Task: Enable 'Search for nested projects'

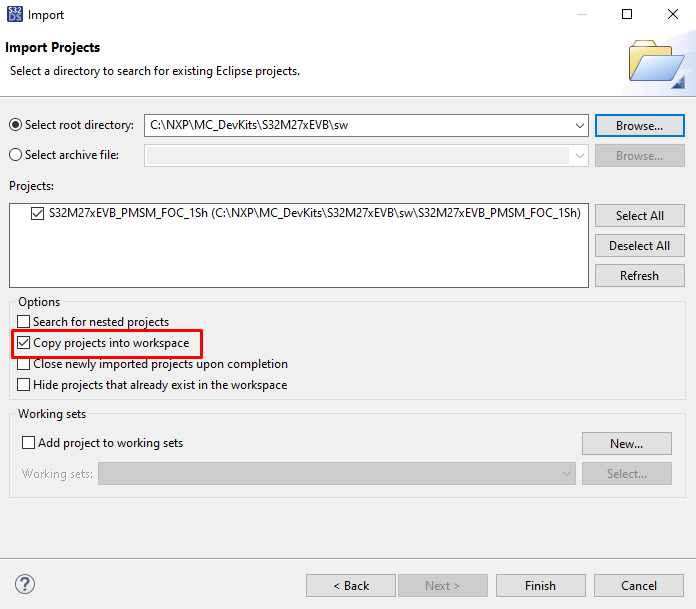Action: [24, 322]
